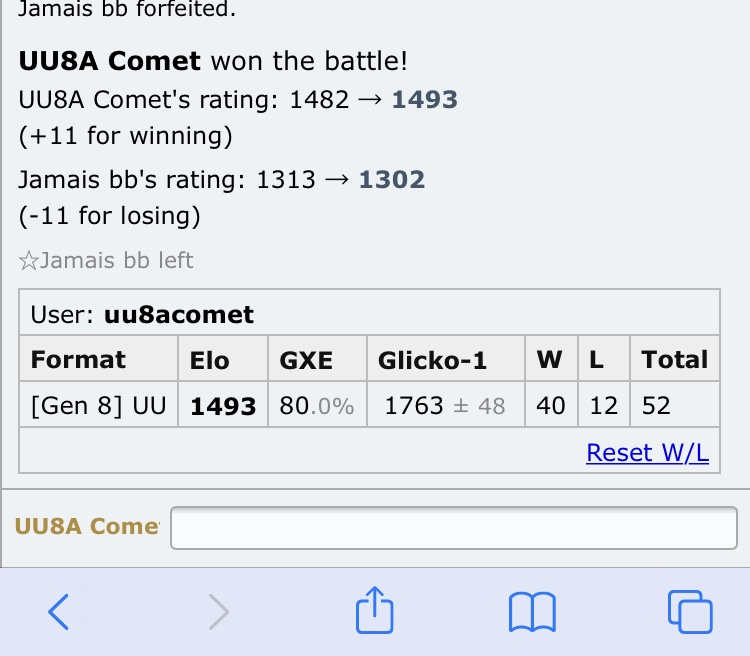
Task: Select the Elo column header
Action: point(210,360)
